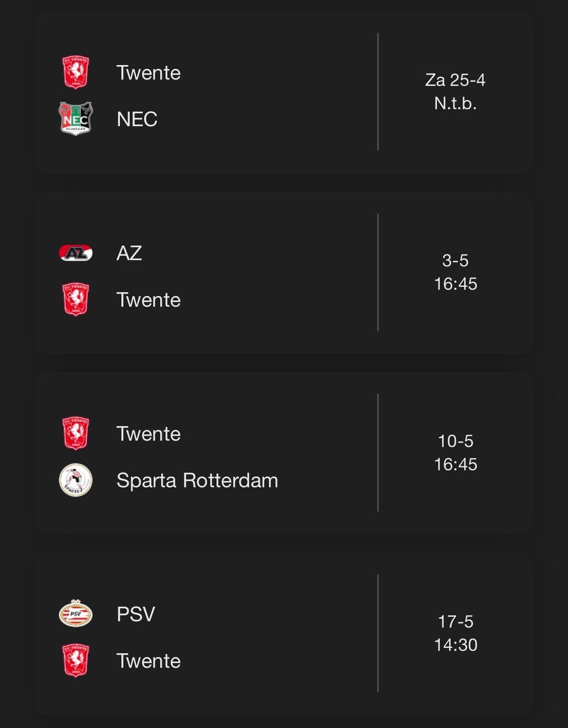Tap Twente name in the PSV fixture

[x=148, y=661]
